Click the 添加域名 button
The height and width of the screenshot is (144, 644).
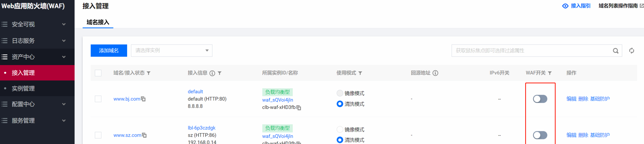(x=109, y=50)
